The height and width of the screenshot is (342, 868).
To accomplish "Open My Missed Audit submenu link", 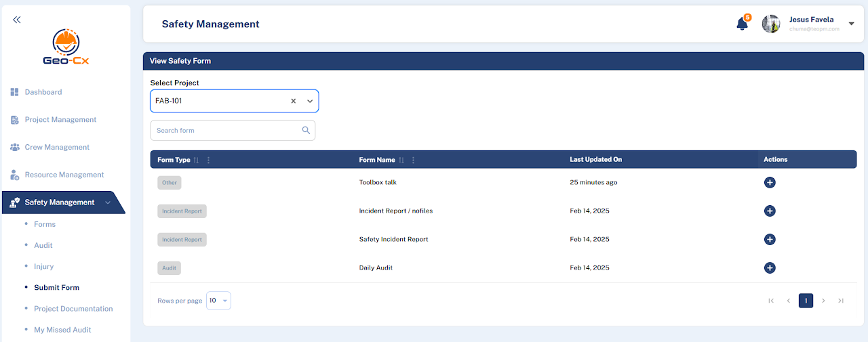I will (x=62, y=330).
